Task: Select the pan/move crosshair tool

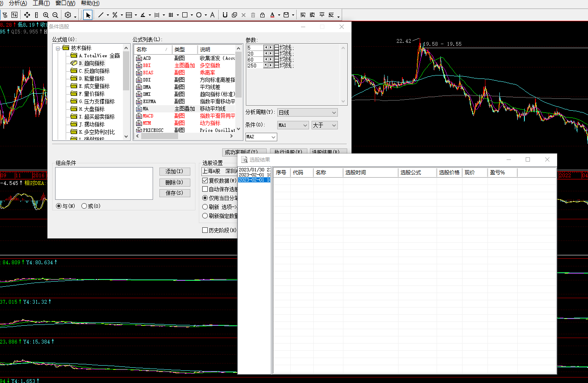Action: pos(27,15)
